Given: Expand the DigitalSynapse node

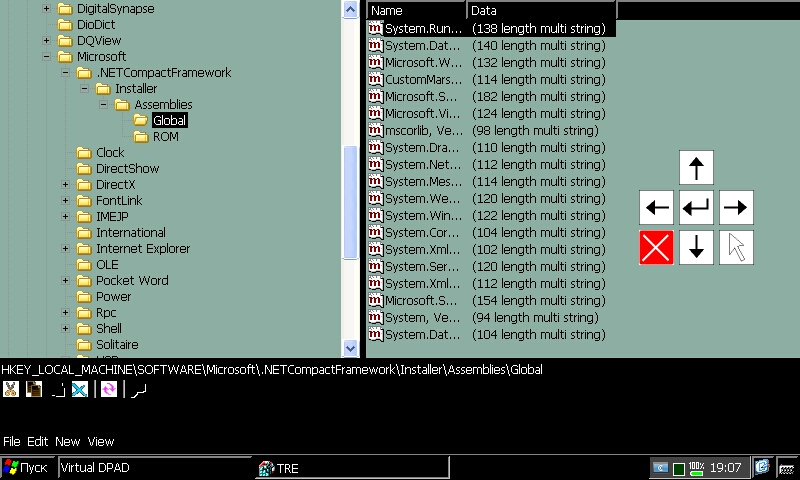Looking at the screenshot, I should coord(46,8).
